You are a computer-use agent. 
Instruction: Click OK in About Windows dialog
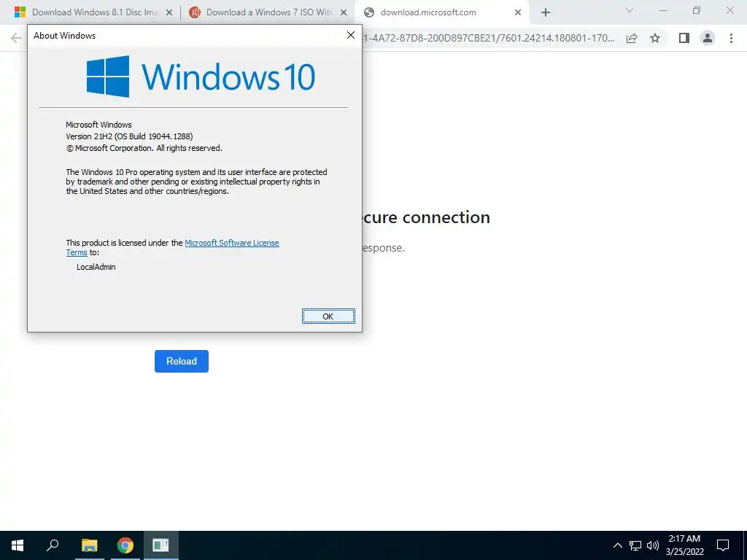tap(328, 316)
